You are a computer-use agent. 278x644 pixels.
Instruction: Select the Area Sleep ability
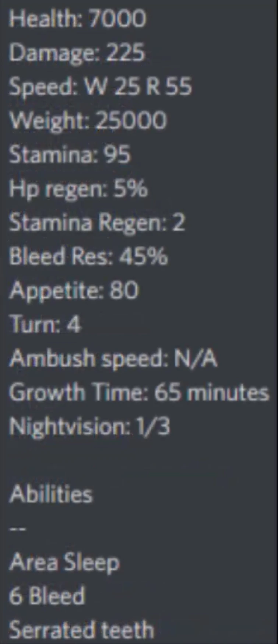click(x=64, y=563)
